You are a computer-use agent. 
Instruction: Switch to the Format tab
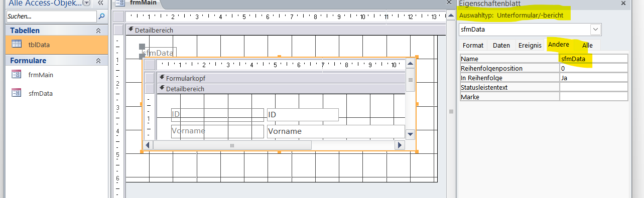(473, 45)
